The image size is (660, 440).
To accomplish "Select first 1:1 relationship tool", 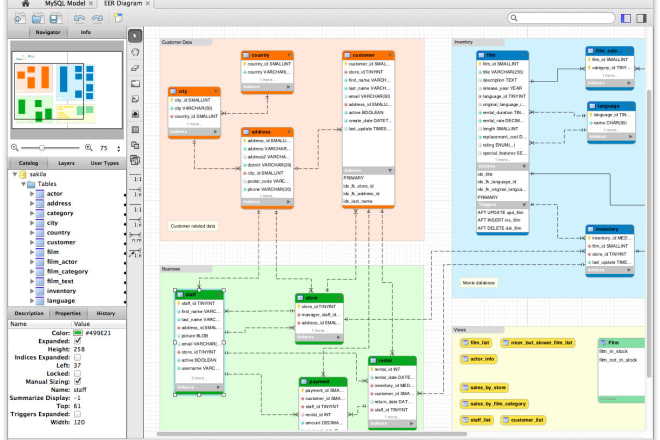I will [x=136, y=178].
